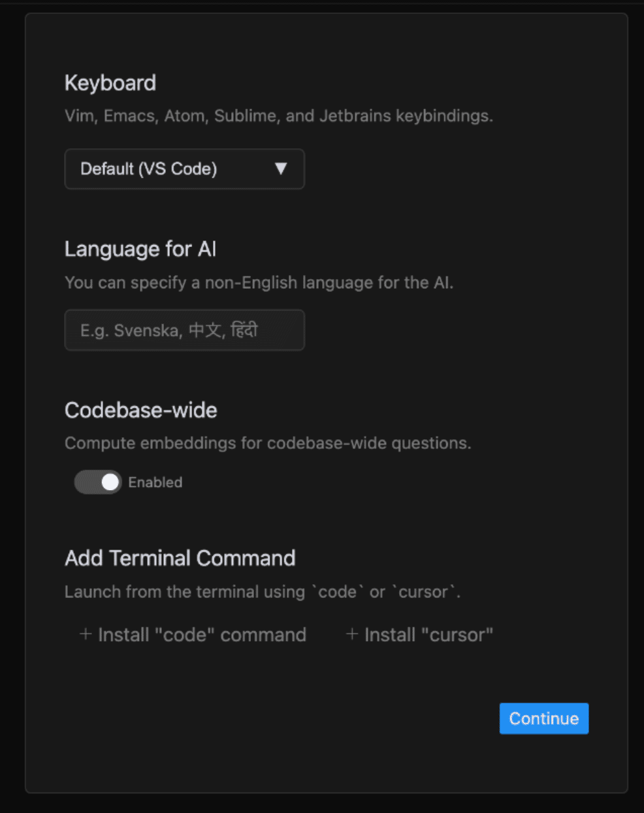This screenshot has height=813, width=644.
Task: Click the Language for AI heading
Action: 140,249
